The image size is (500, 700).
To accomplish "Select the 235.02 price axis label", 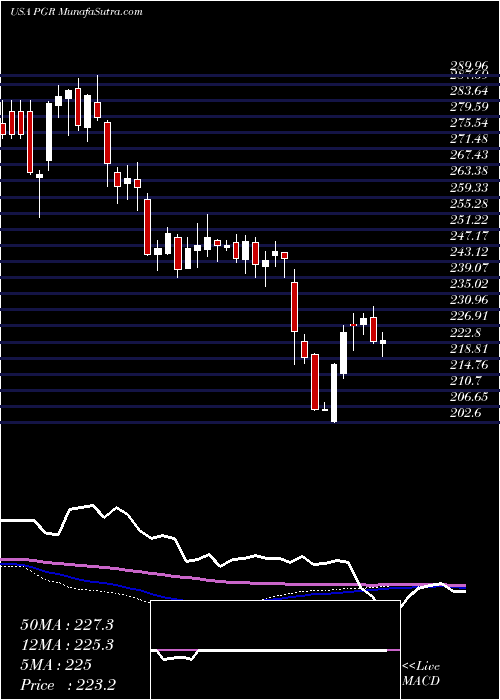I will click(x=468, y=284).
